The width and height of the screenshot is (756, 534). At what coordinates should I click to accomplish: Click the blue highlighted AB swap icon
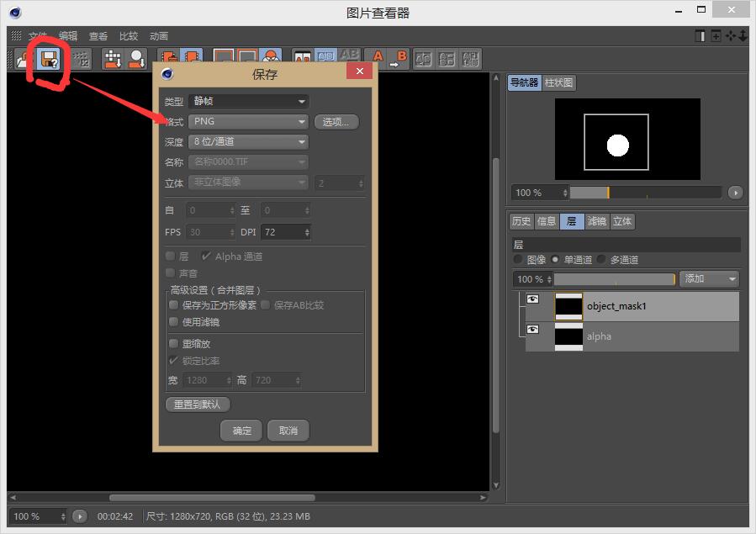click(x=326, y=56)
